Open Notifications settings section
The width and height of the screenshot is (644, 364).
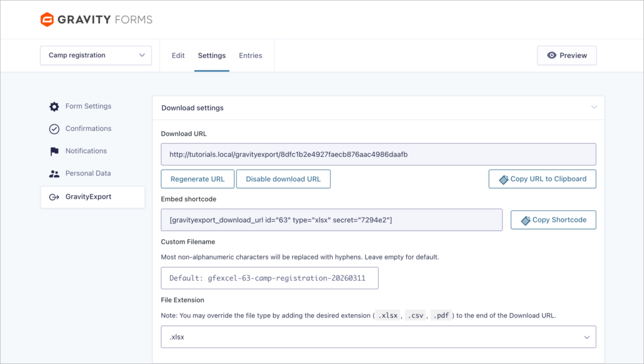click(x=86, y=151)
